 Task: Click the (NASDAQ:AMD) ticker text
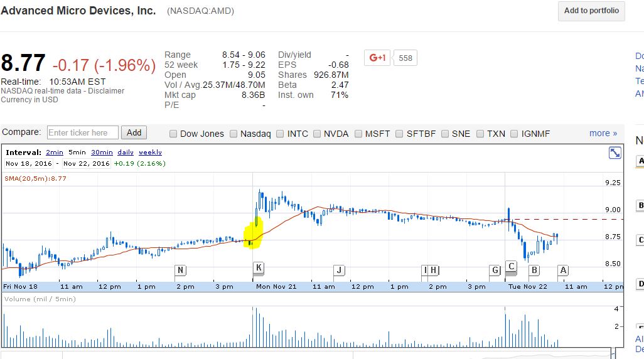coord(200,11)
